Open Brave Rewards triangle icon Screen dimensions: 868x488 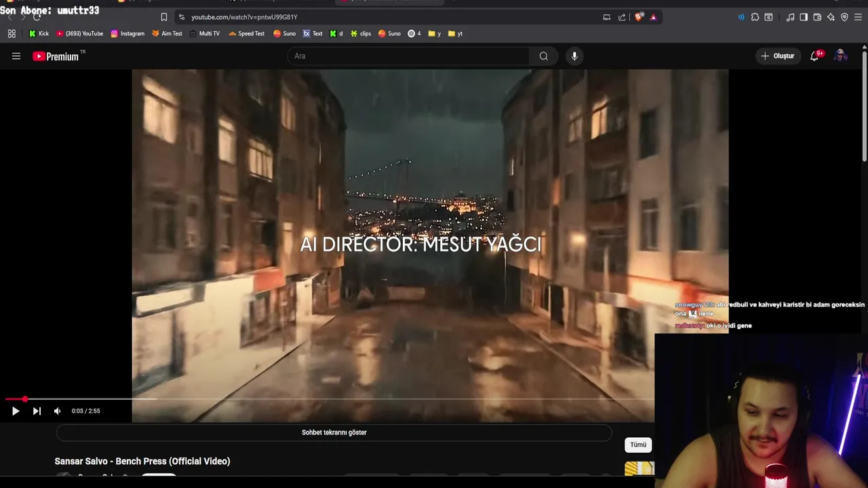(653, 17)
